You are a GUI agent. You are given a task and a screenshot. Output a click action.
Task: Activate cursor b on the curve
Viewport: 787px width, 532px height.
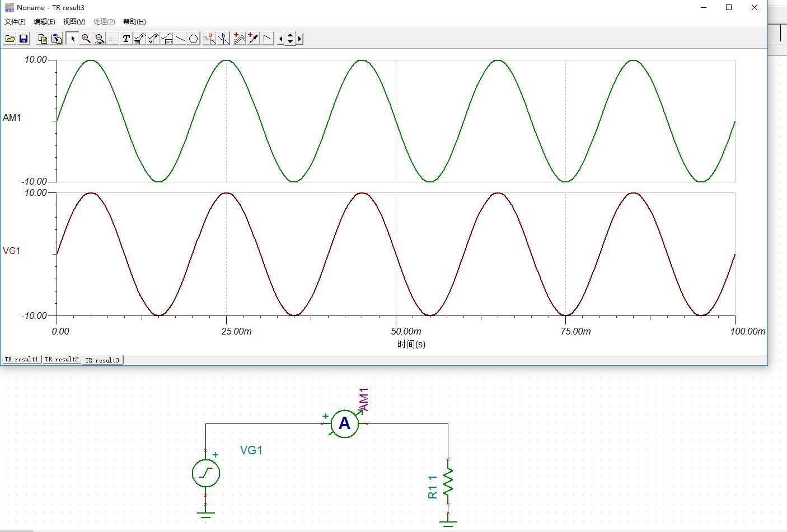[223, 39]
